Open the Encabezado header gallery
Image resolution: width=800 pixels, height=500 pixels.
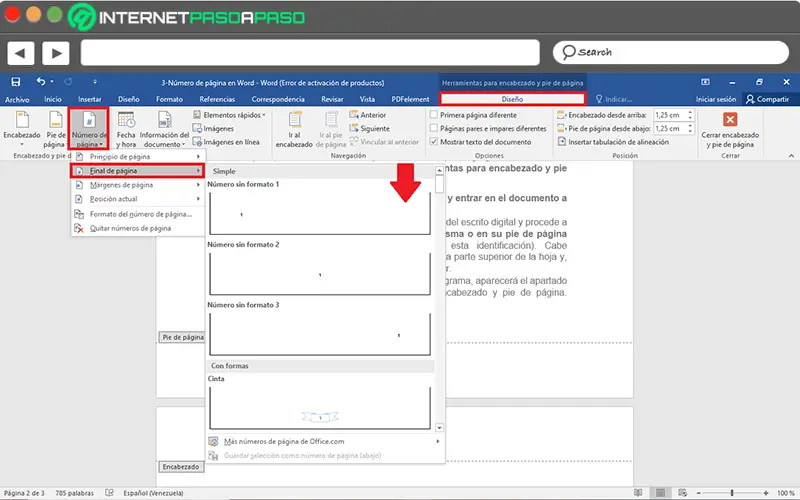click(22, 129)
